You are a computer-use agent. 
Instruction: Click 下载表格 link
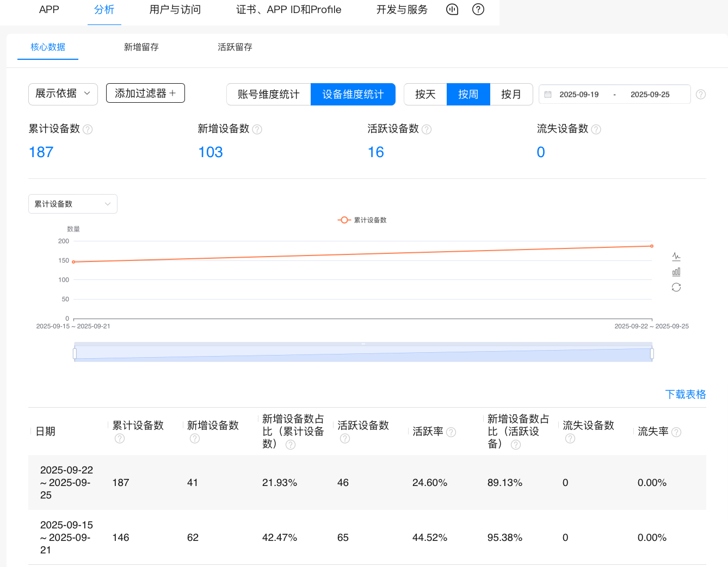coord(685,394)
